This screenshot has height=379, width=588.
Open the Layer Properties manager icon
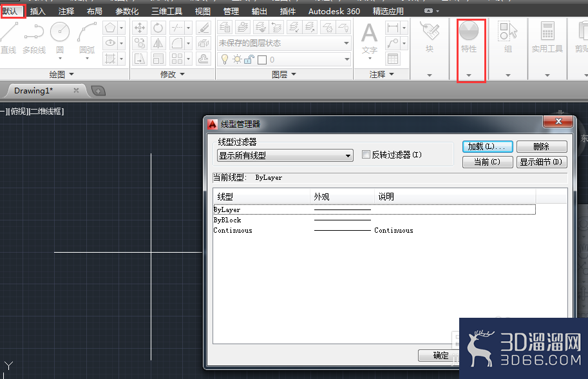click(225, 27)
